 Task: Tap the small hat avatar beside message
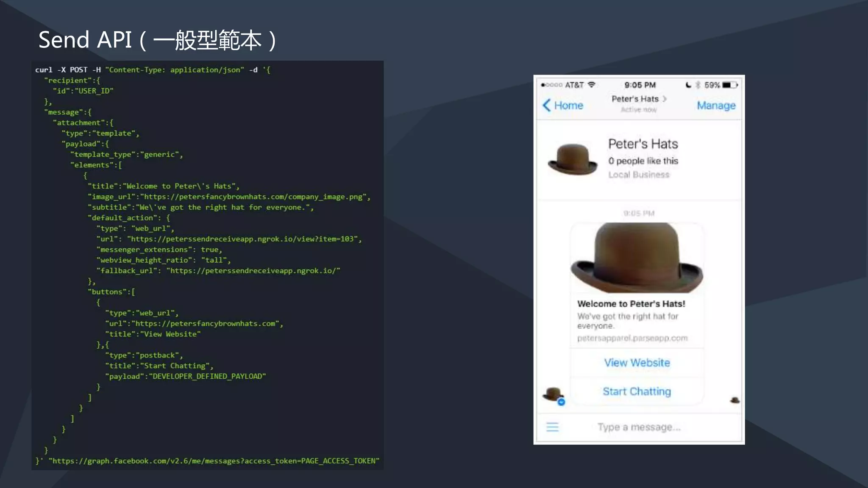click(553, 395)
